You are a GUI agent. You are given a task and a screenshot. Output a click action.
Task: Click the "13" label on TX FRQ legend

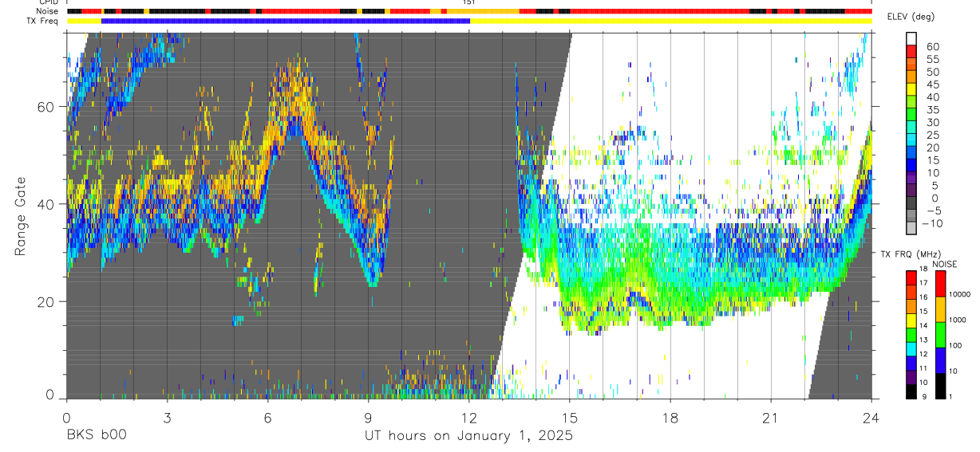coord(924,340)
